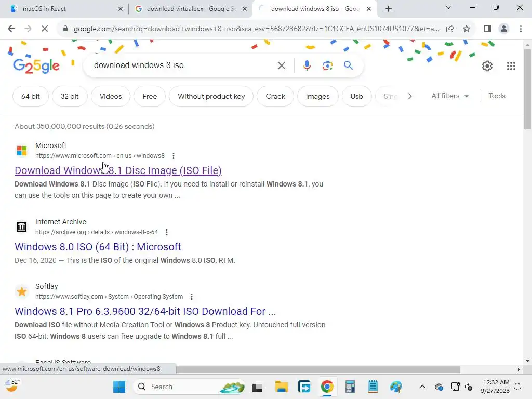Open Notepad from the taskbar
Image resolution: width=532 pixels, height=399 pixels.
373,387
